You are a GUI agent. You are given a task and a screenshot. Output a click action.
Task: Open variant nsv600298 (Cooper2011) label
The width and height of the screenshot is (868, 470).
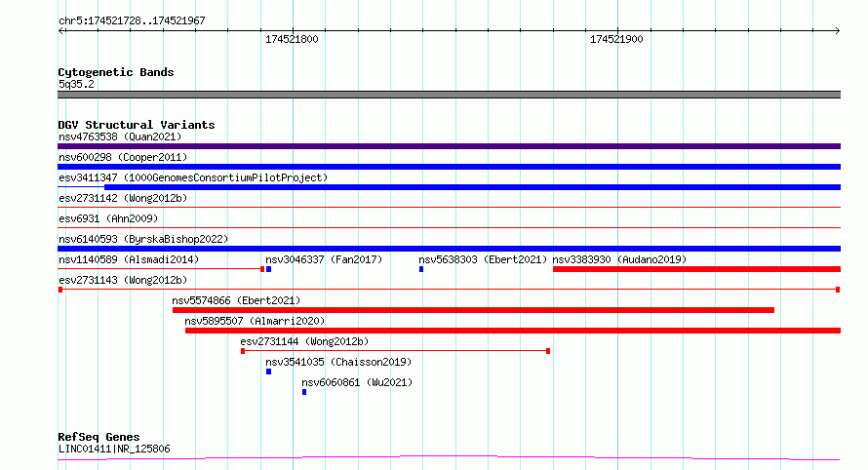tap(123, 157)
